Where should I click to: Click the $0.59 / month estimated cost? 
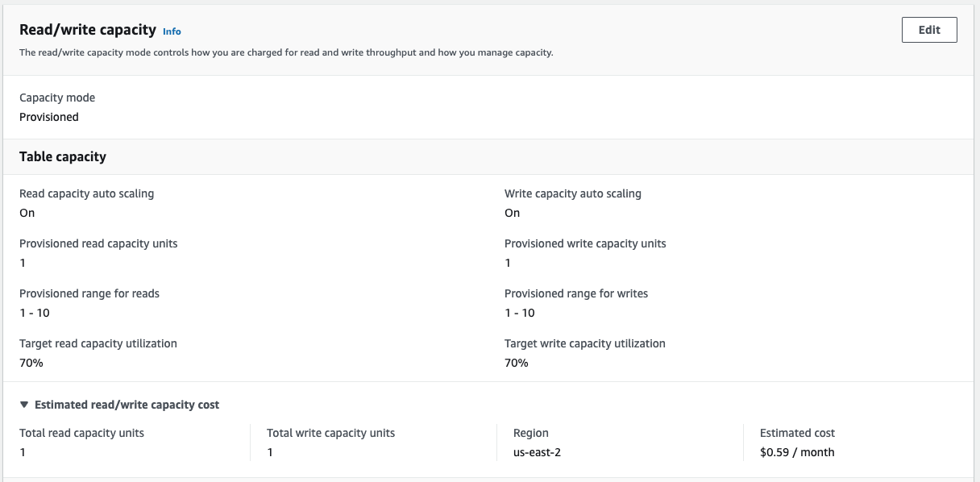click(797, 452)
